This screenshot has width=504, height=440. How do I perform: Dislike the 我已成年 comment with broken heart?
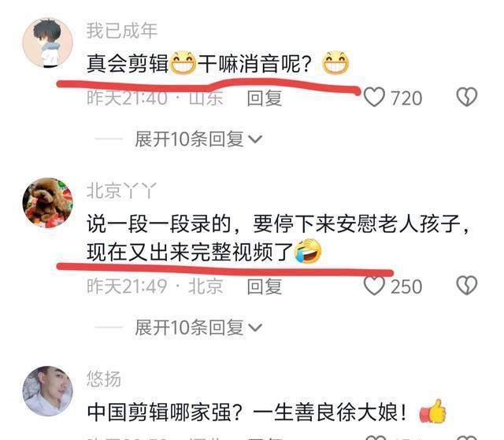pos(467,98)
